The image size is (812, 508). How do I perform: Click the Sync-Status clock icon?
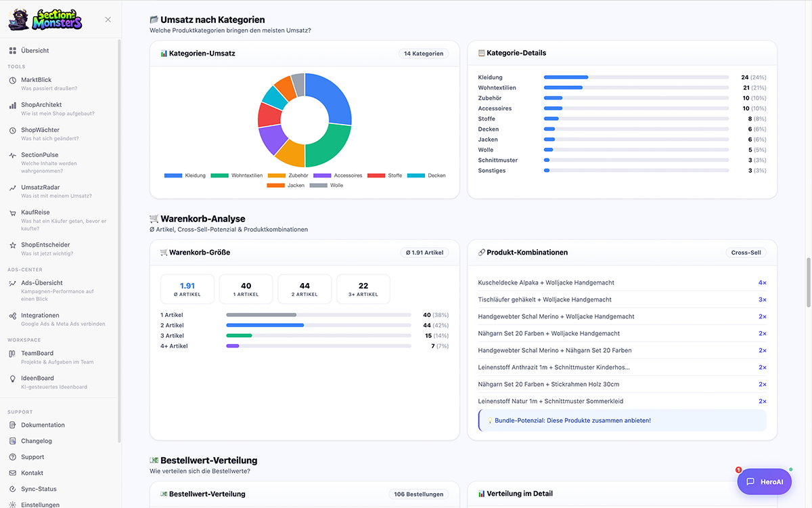(x=13, y=489)
